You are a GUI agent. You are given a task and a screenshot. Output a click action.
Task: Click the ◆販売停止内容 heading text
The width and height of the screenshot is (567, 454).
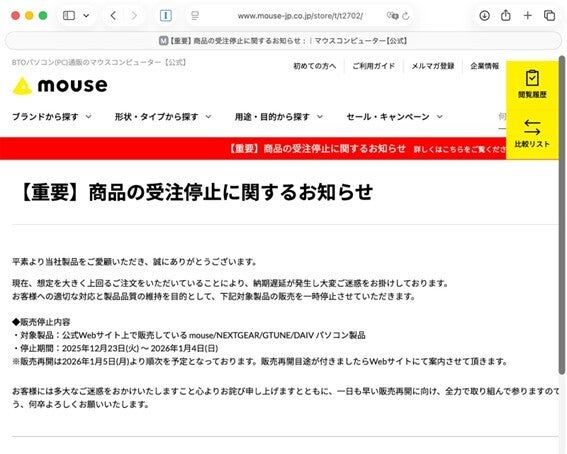point(41,322)
